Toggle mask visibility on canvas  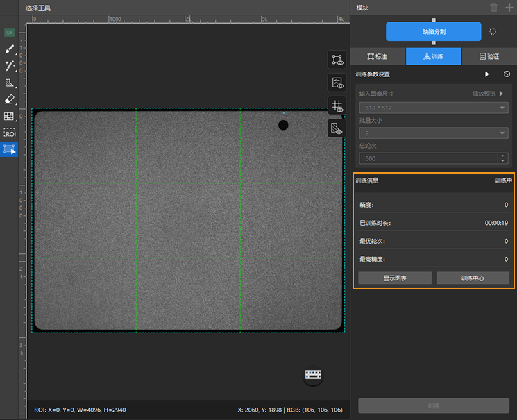[337, 128]
